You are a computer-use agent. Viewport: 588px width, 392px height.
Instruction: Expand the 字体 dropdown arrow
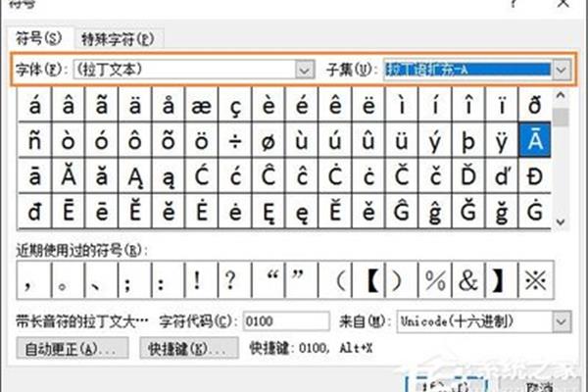pyautogui.click(x=305, y=70)
